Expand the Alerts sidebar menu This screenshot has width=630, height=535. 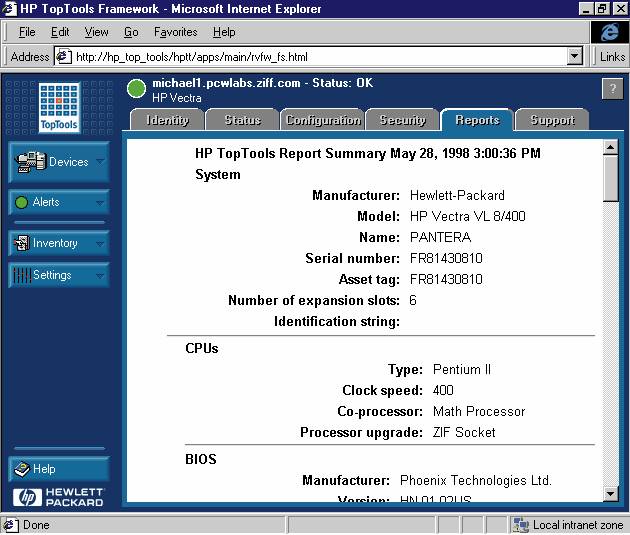pyautogui.click(x=58, y=202)
